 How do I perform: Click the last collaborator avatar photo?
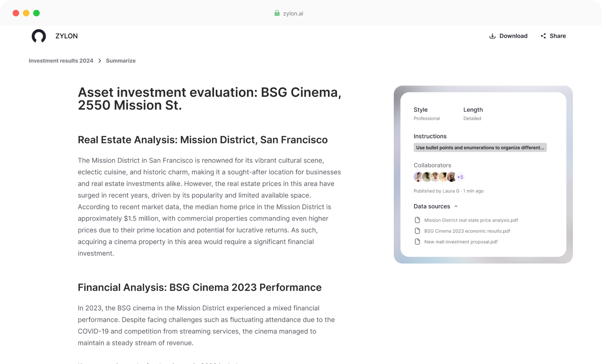pyautogui.click(x=451, y=177)
